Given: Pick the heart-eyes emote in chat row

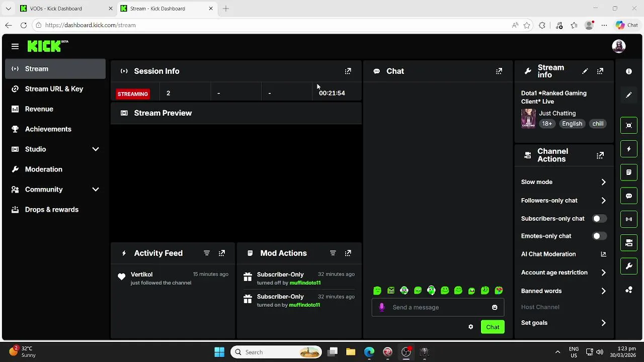Looking at the screenshot, I should point(499,291).
